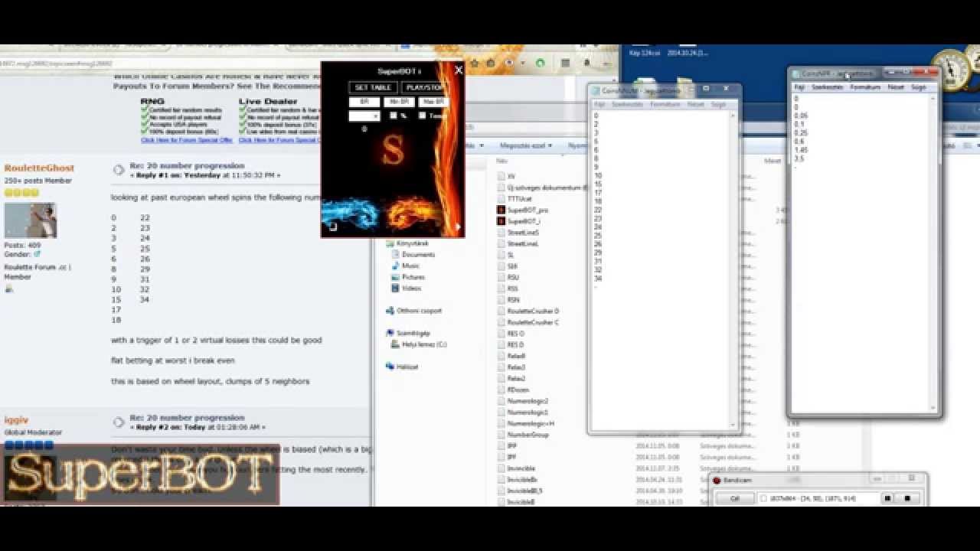Viewport: 980px width, 551px height.
Task: Click the clock gadget on the desktop
Action: [952, 70]
